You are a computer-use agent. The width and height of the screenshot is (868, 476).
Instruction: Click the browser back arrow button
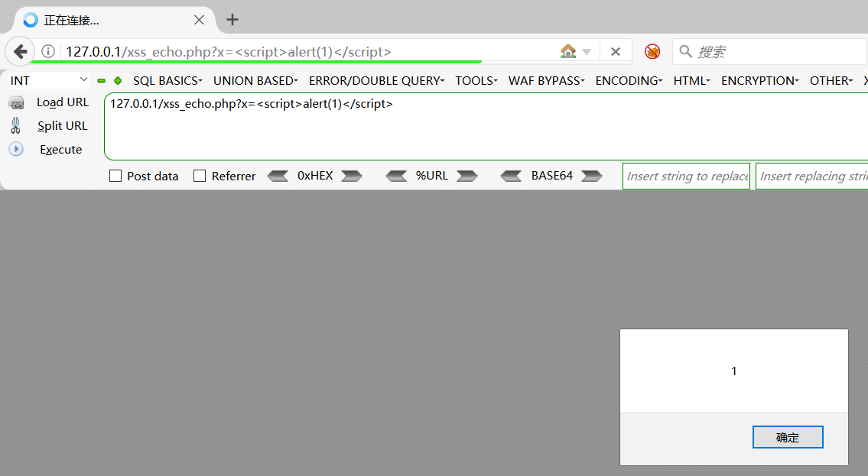coord(20,51)
